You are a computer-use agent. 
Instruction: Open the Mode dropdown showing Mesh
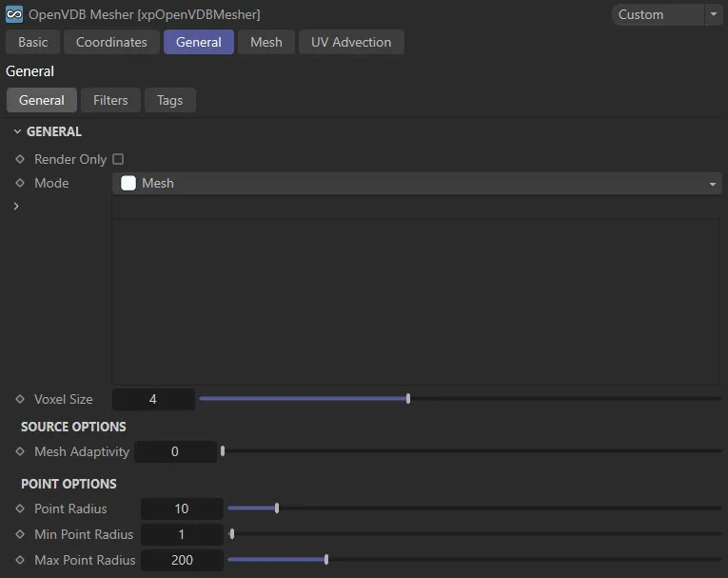tap(417, 183)
